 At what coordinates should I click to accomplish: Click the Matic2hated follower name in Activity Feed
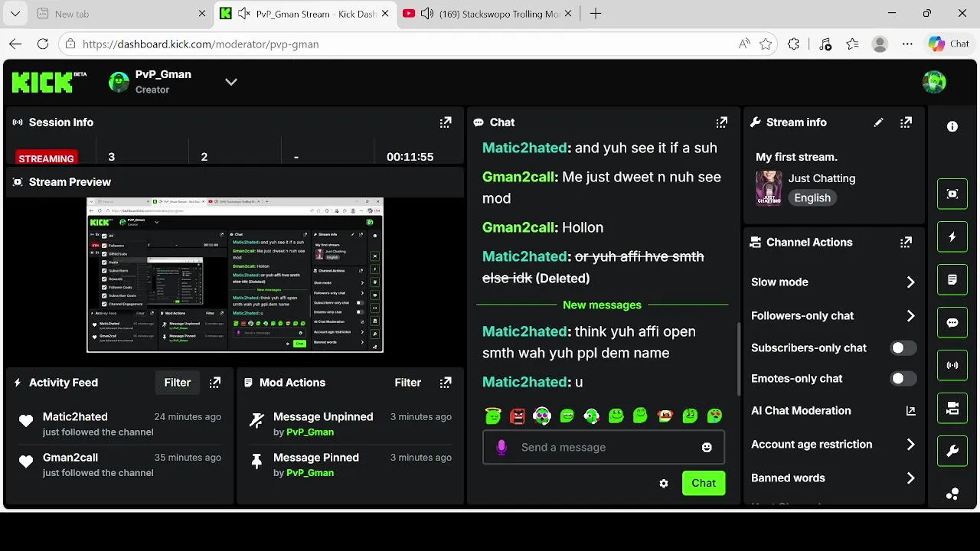[75, 416]
